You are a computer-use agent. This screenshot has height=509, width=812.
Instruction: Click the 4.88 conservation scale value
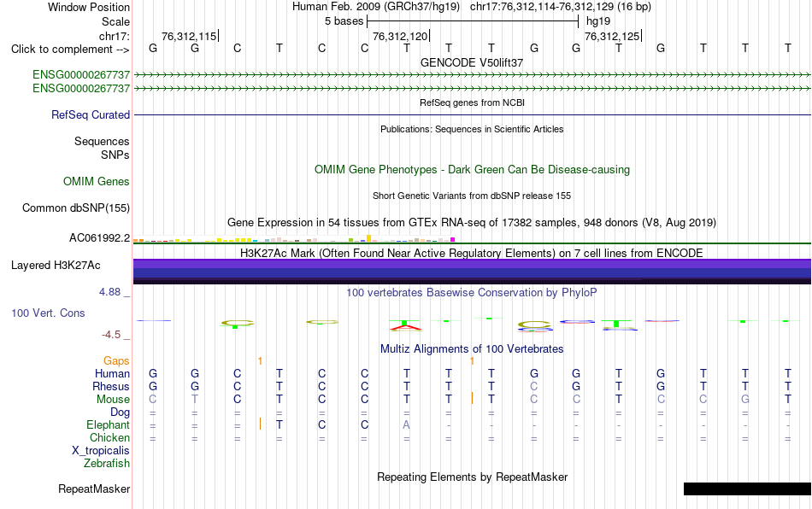coord(109,292)
